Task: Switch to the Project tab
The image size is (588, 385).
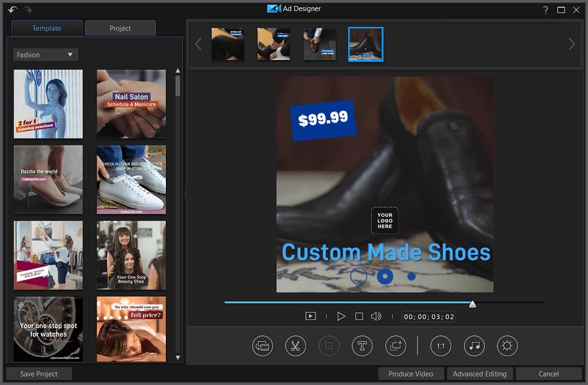Action: point(120,28)
